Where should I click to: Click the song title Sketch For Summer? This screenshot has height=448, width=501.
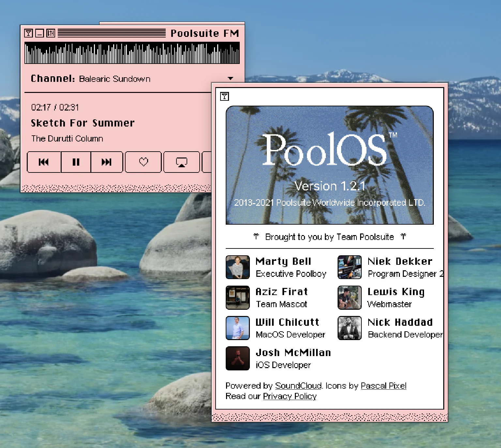tap(83, 123)
